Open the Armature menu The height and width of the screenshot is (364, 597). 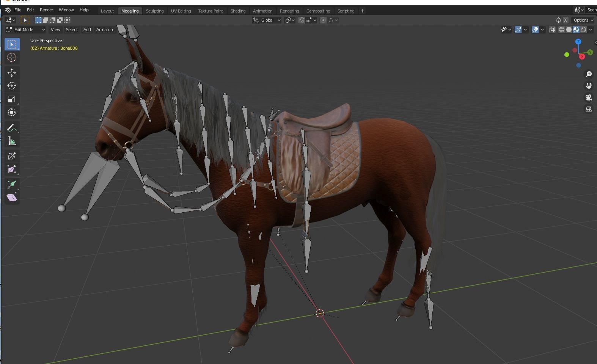[x=105, y=30]
